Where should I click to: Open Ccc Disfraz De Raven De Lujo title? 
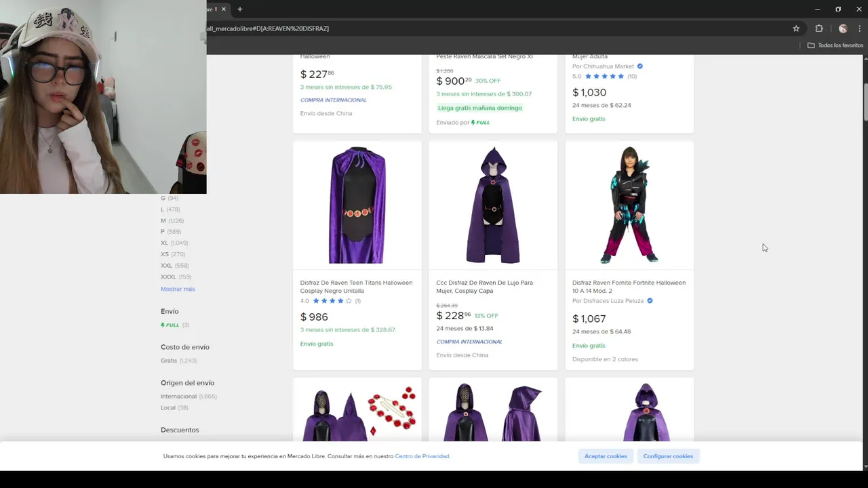click(484, 287)
